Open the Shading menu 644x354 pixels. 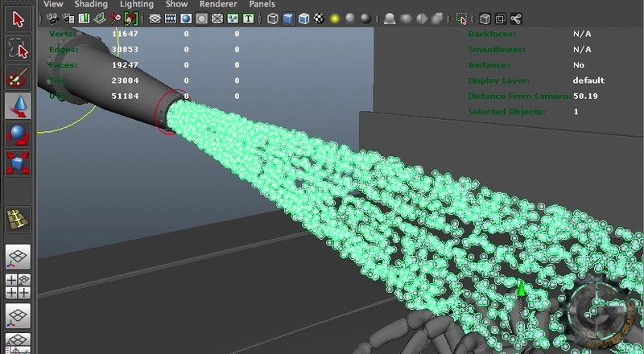click(x=91, y=4)
